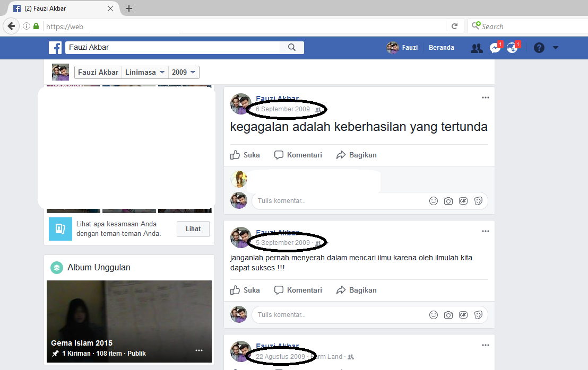Share the post via Bagikan

tap(356, 155)
